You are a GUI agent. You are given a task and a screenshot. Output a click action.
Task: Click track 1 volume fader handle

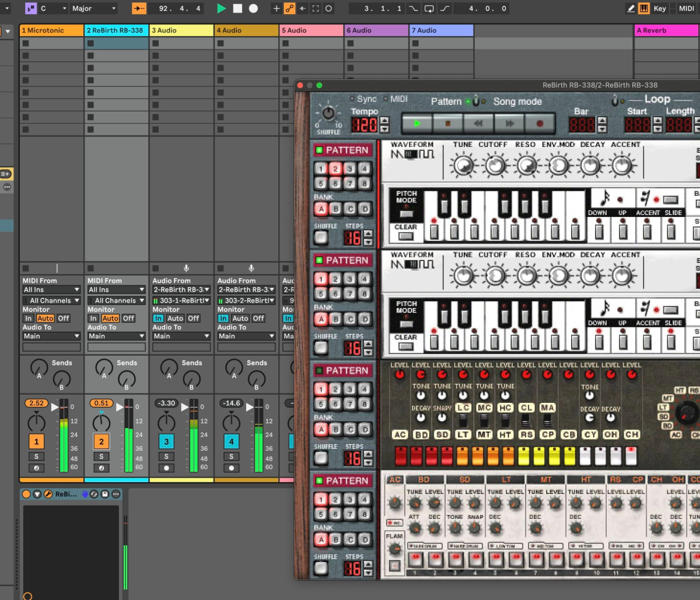tap(55, 407)
